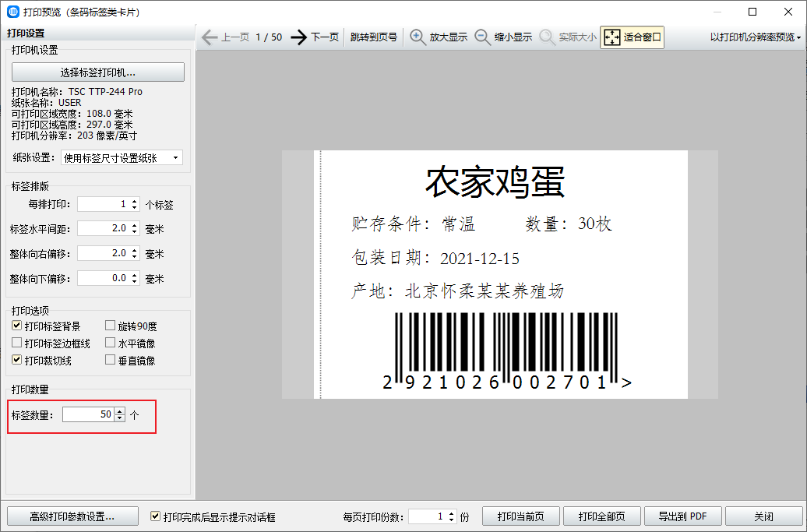Click 每页打印份数 input field

pos(428,516)
